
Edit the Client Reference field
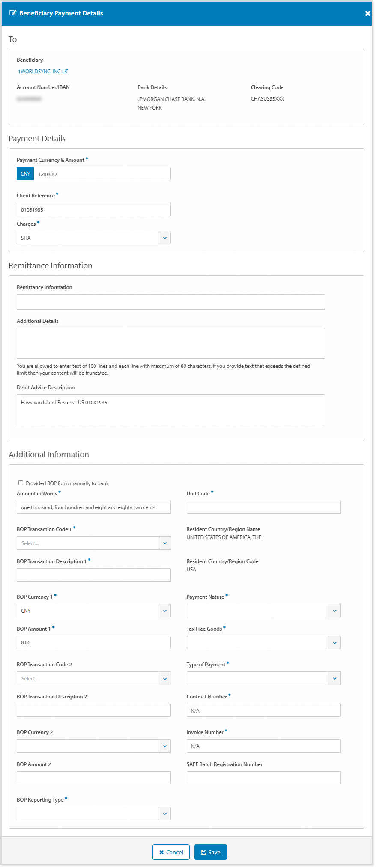[93, 209]
